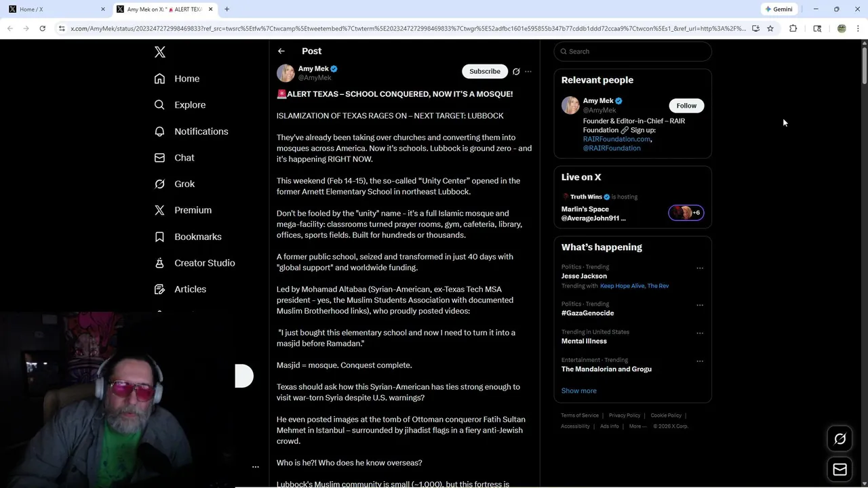Open the Mental Illness trend
This screenshot has height=488, width=868.
(584, 341)
